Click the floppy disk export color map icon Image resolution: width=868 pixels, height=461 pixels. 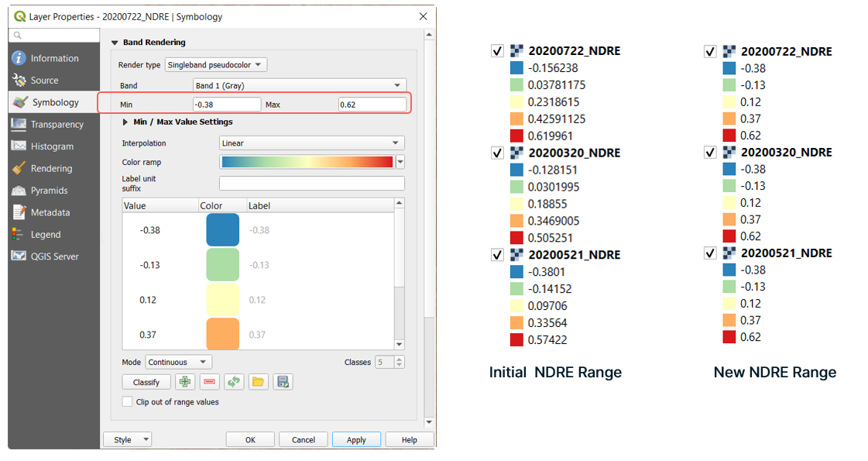click(x=283, y=382)
